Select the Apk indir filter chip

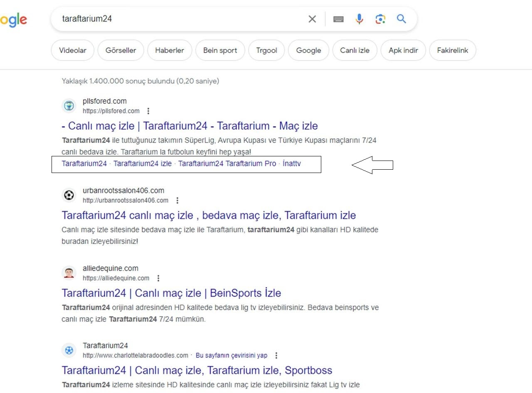[403, 50]
